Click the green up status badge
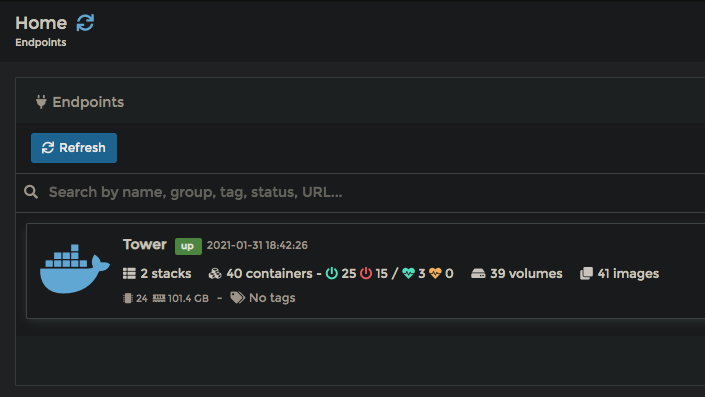Viewport: 705px width, 397px height. 188,246
